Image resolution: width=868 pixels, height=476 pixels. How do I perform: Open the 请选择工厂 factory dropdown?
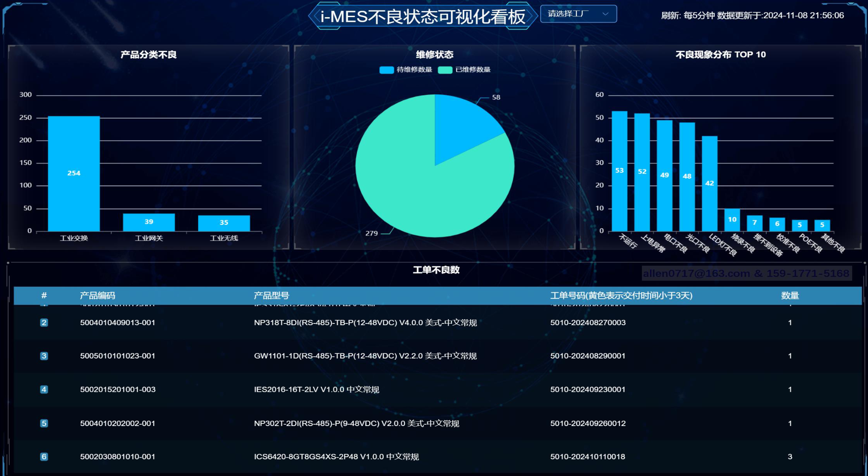tap(578, 14)
